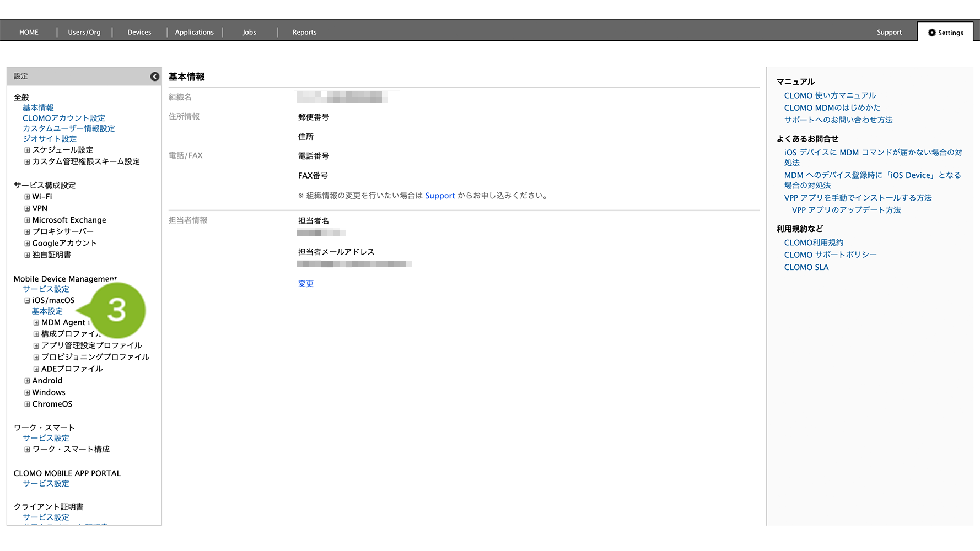
Task: Click the Support link in organization note
Action: coord(440,196)
